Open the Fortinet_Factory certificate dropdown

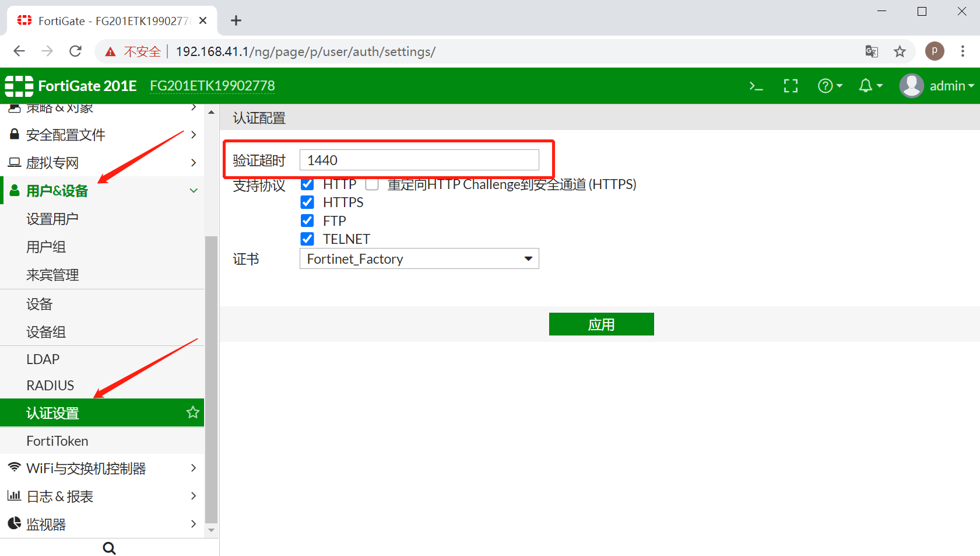tap(419, 258)
